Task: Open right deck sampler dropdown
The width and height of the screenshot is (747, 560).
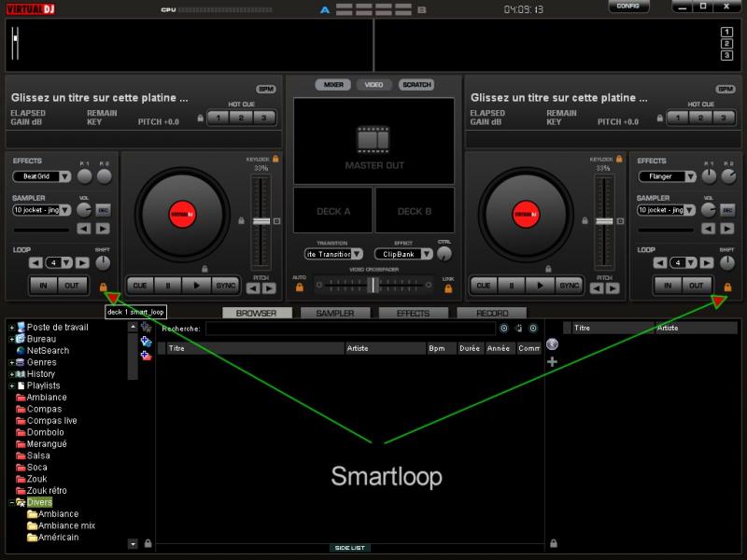Action: point(666,210)
